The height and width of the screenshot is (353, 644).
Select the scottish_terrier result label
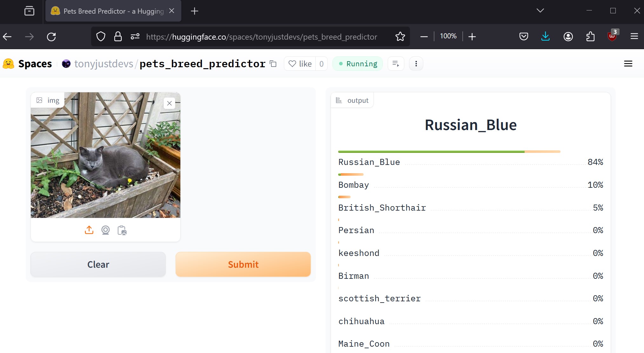click(x=379, y=298)
